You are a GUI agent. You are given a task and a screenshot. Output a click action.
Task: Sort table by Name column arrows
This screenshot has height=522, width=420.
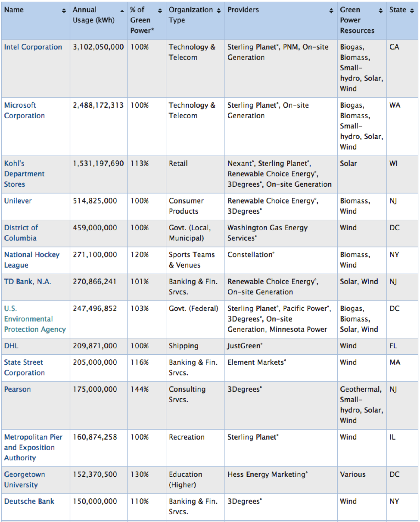pyautogui.click(x=64, y=10)
